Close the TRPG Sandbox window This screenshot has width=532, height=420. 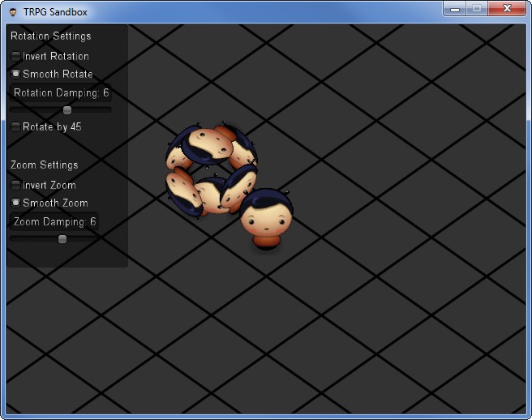pos(507,8)
